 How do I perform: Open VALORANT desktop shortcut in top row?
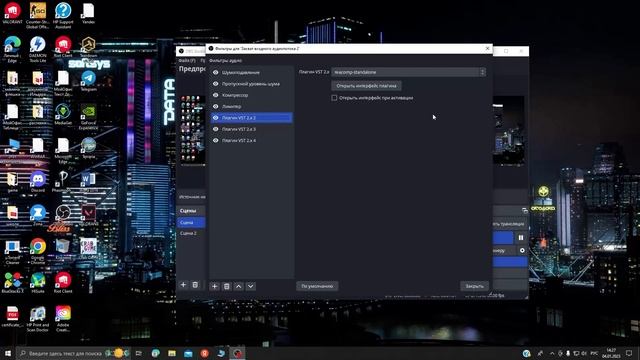(x=13, y=13)
